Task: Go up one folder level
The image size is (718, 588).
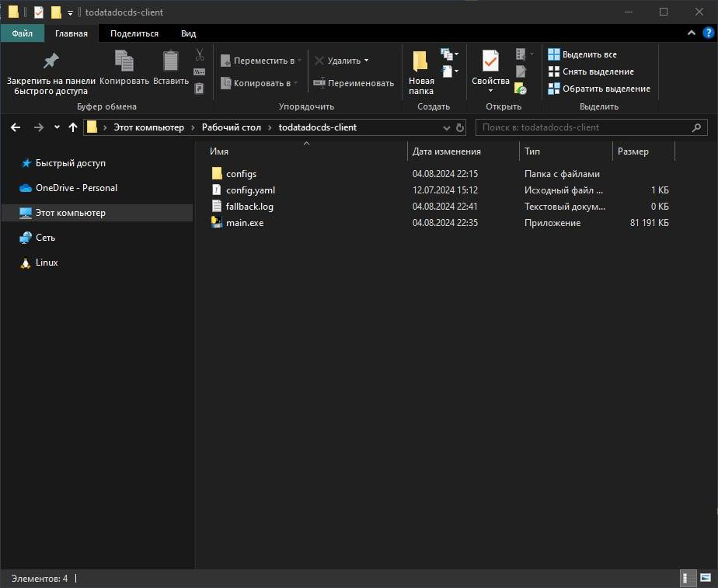Action: point(73,127)
